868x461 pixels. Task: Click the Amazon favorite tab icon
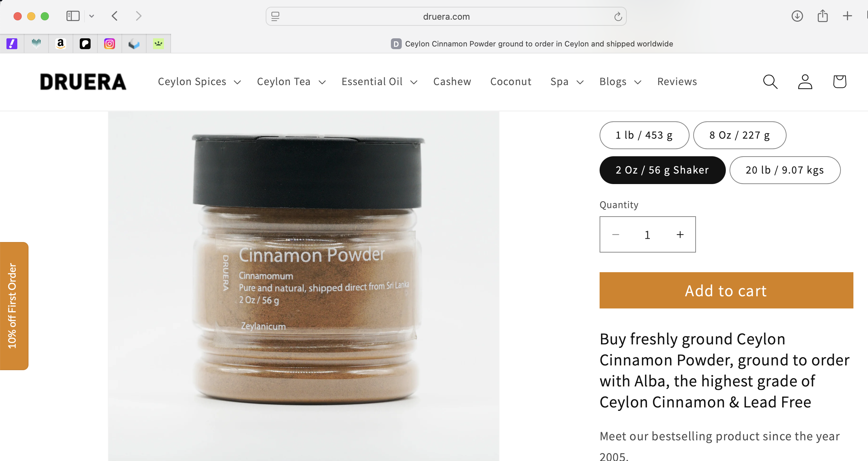tap(61, 44)
